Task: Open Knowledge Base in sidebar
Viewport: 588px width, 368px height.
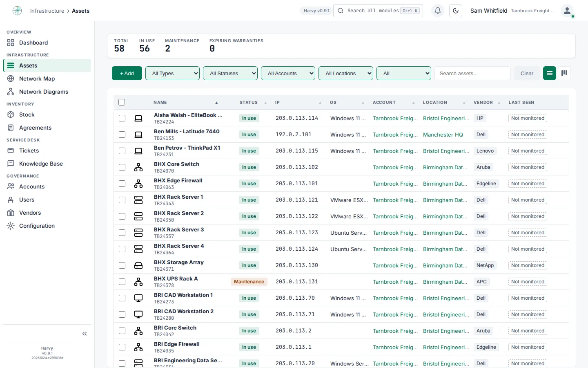Action: coord(47,164)
